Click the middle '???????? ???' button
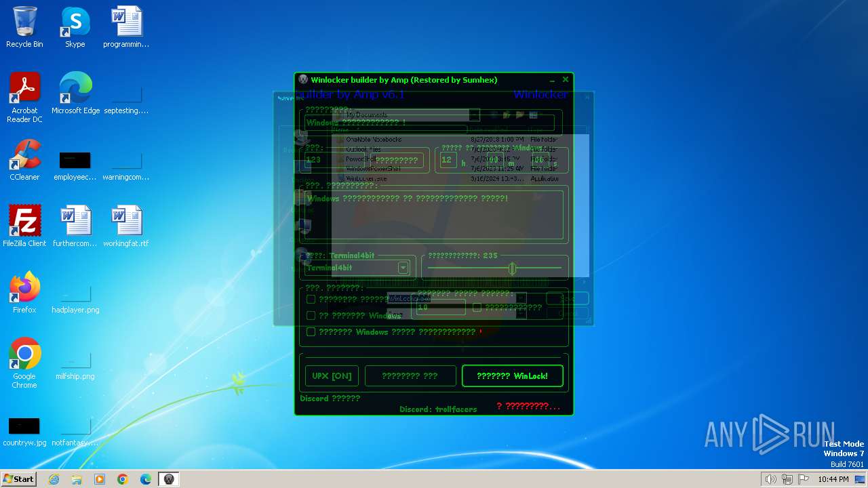The image size is (868, 488). [410, 376]
